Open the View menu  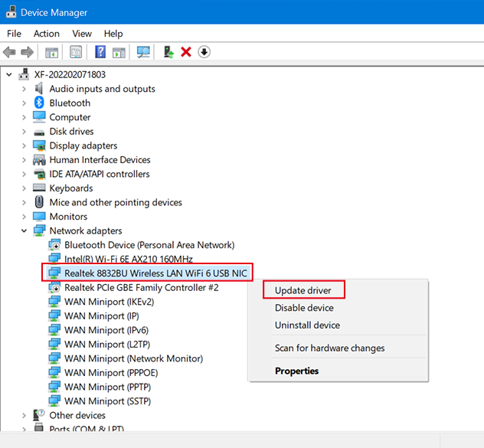(82, 34)
